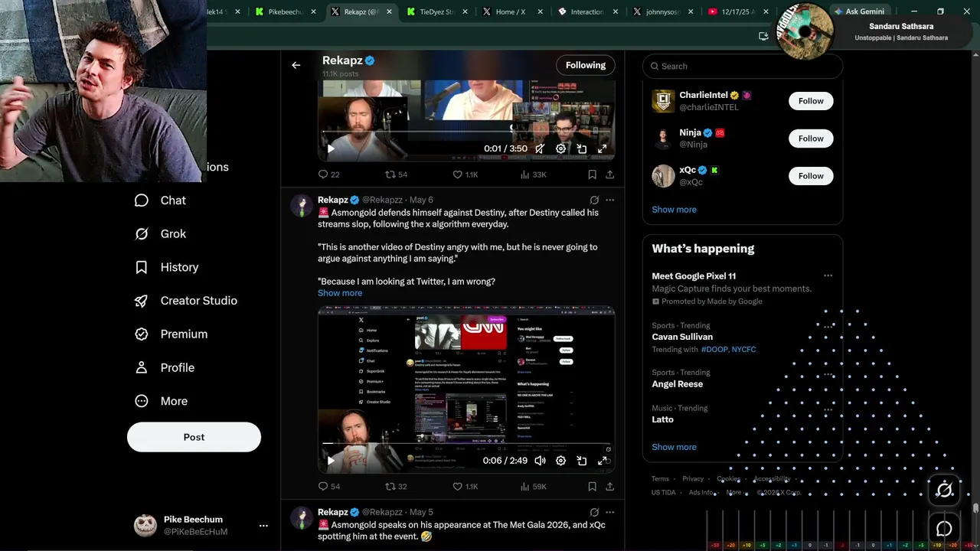The width and height of the screenshot is (980, 551).
Task: Bookmark the post with 59K views
Action: 592,486
